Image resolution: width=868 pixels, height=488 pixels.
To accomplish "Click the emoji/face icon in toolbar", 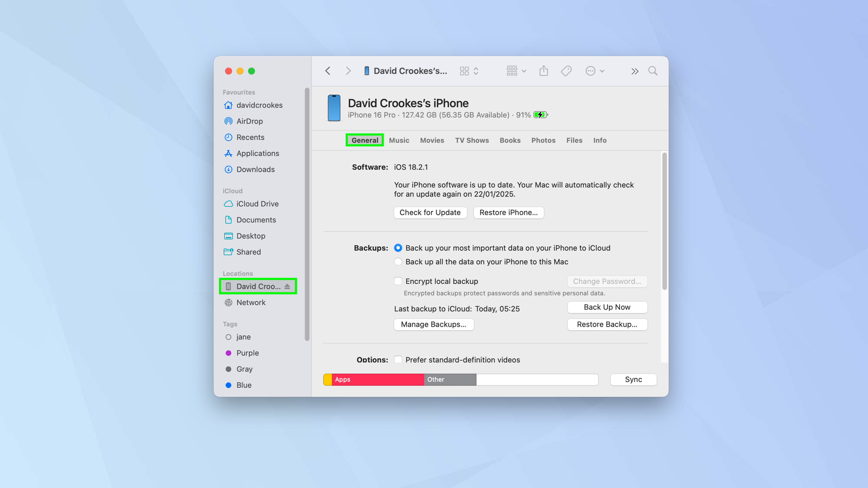I will 590,70.
